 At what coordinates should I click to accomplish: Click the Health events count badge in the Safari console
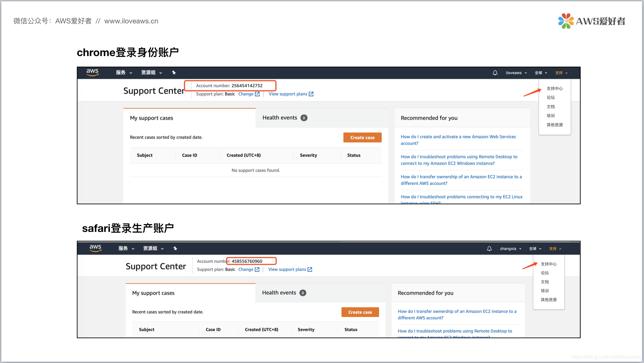303,293
